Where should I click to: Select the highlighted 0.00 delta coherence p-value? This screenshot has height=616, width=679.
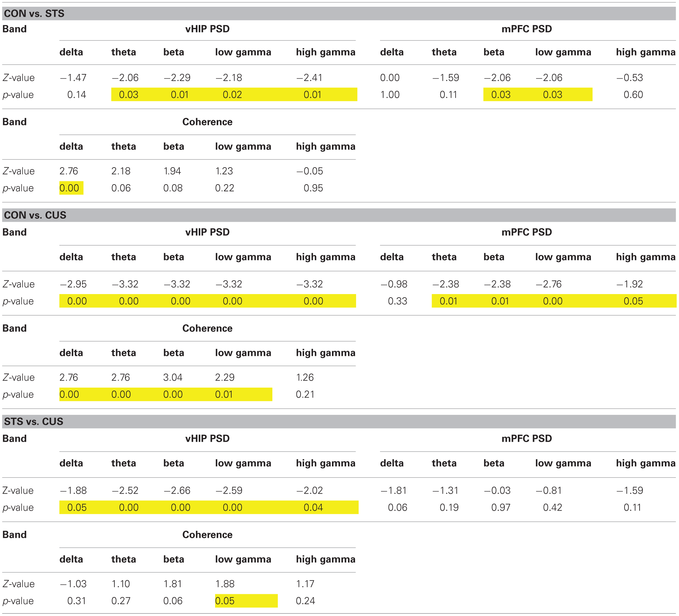pyautogui.click(x=72, y=188)
